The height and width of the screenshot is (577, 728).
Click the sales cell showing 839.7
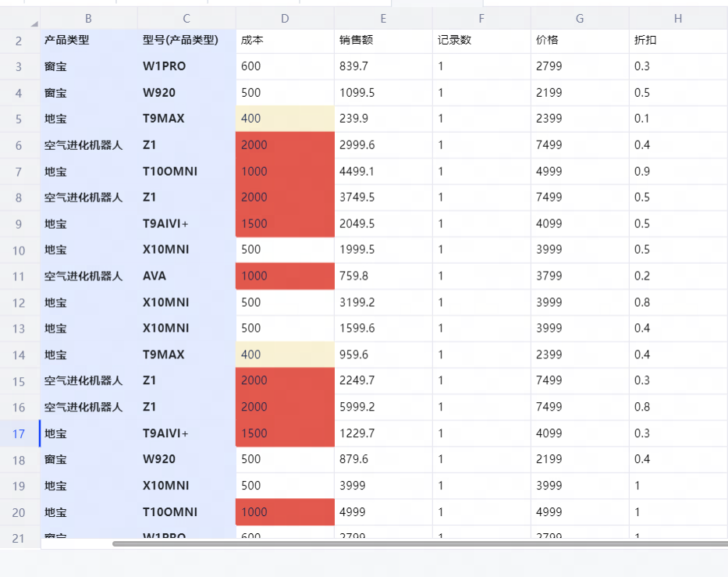tap(383, 66)
